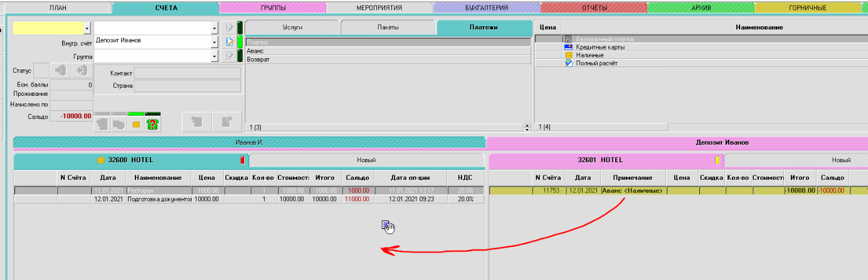Click the green telephone question-mark icon
Viewport: 868px width, 280px height.
tap(152, 123)
